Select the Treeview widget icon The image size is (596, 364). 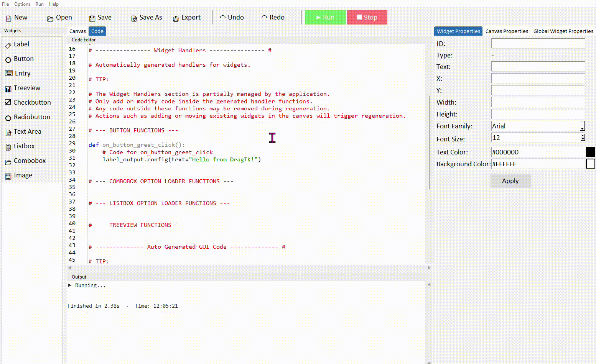[8, 89]
